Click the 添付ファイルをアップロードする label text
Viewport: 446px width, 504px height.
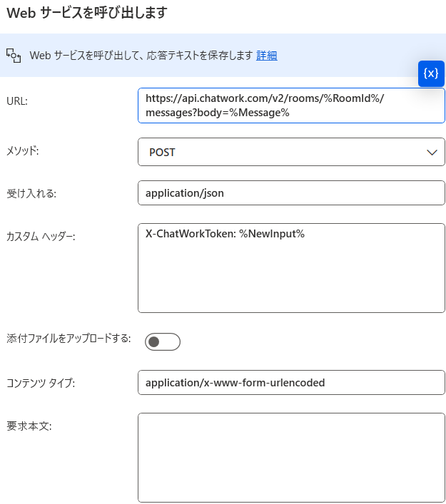[69, 338]
